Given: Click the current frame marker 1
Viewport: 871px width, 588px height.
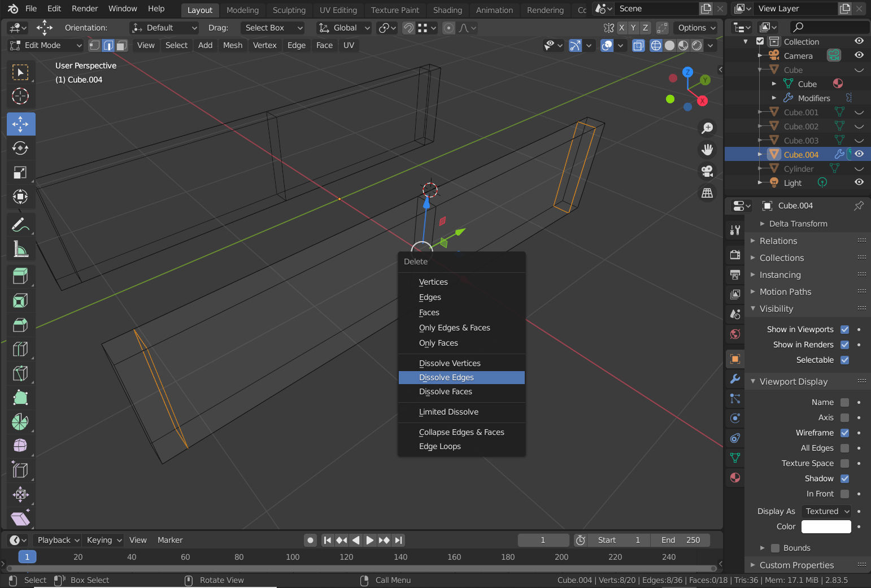Looking at the screenshot, I should click(x=27, y=557).
